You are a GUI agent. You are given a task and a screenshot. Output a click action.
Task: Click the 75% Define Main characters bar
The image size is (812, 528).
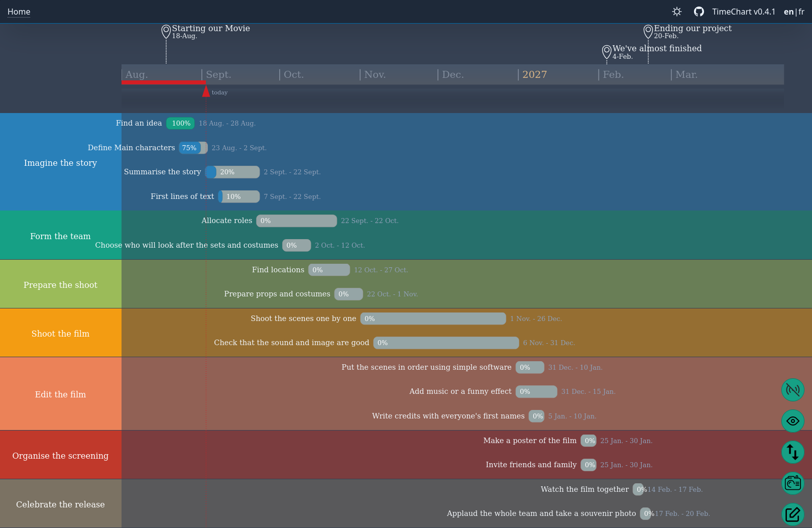[x=193, y=148]
